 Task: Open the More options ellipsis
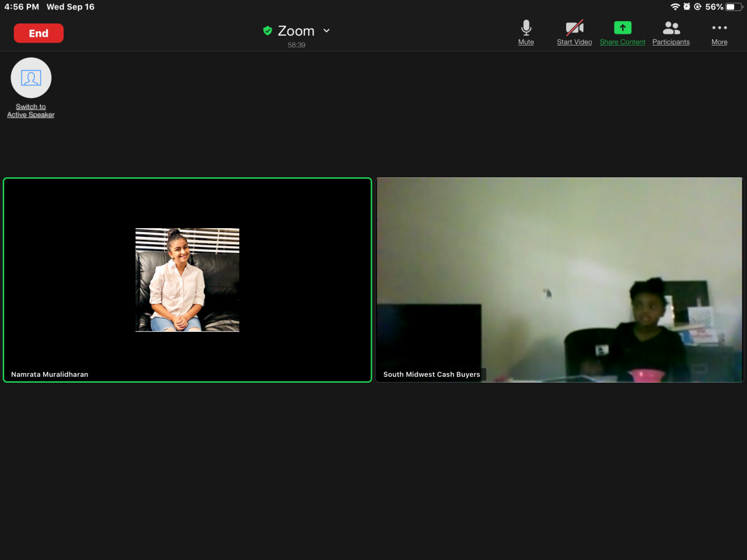click(x=720, y=33)
